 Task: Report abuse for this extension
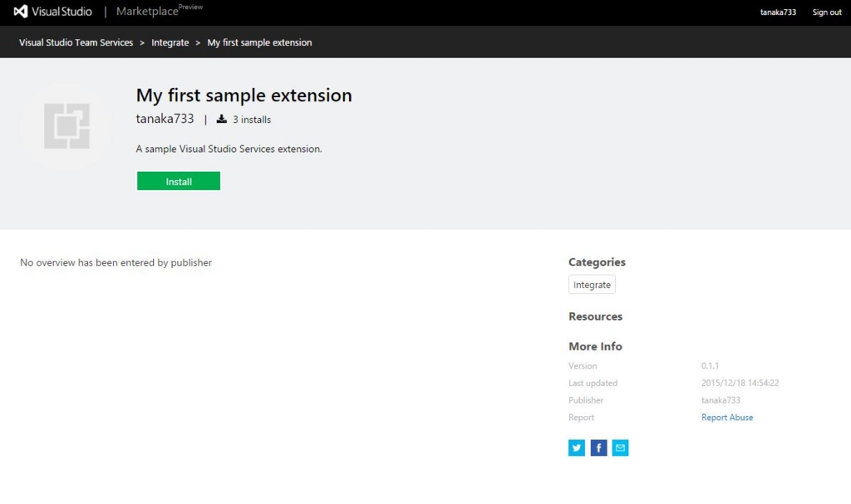pos(726,417)
